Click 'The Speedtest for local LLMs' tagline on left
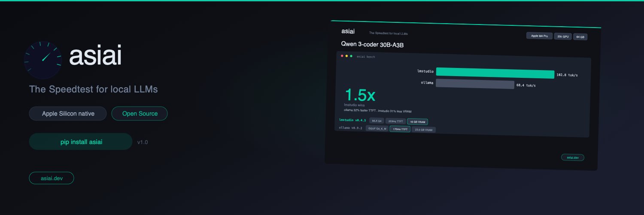This screenshot has width=644, height=215. pyautogui.click(x=94, y=89)
